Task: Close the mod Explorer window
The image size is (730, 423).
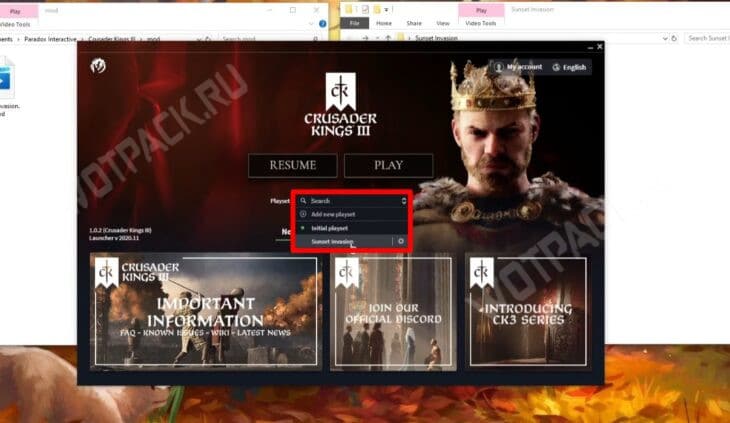Action: point(316,10)
